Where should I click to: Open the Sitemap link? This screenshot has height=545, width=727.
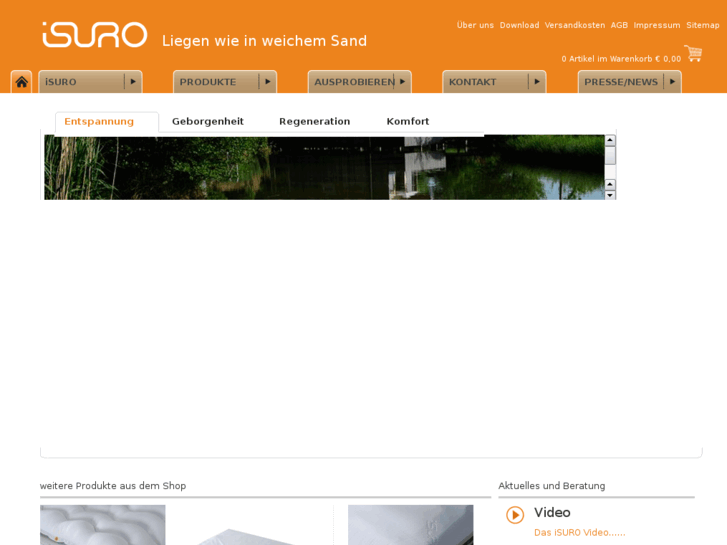(x=702, y=25)
